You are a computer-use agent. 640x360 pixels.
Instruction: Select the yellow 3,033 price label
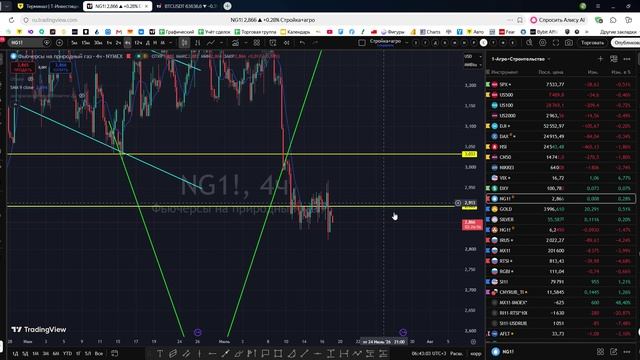click(469, 154)
